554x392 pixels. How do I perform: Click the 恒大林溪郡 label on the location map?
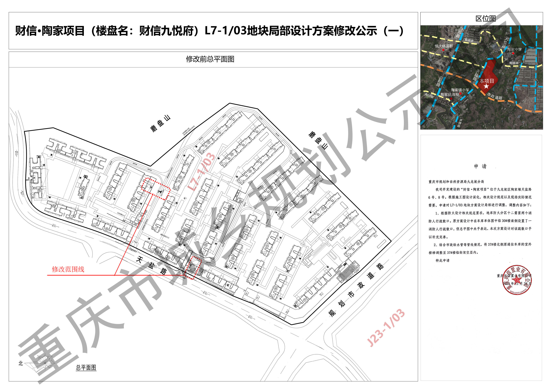[x=444, y=46]
